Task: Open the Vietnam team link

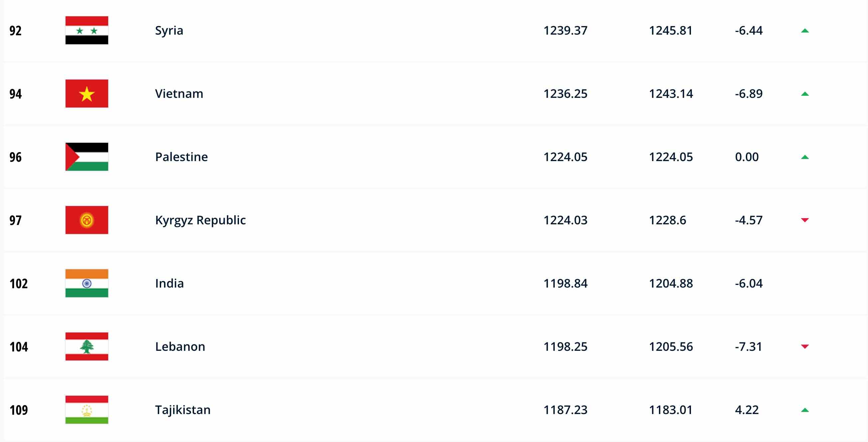Action: pos(179,94)
